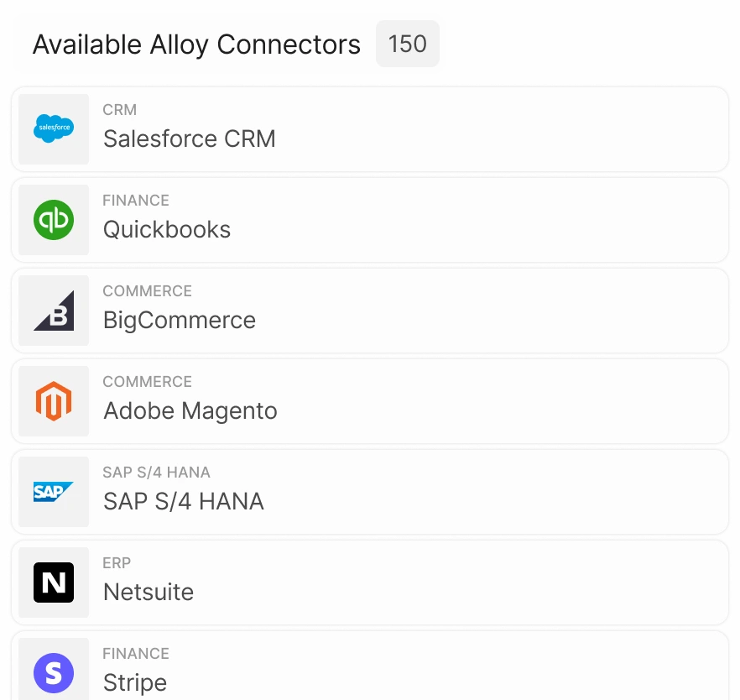The image size is (740, 700).
Task: Click the purple Stripe S logo icon
Action: (x=54, y=673)
